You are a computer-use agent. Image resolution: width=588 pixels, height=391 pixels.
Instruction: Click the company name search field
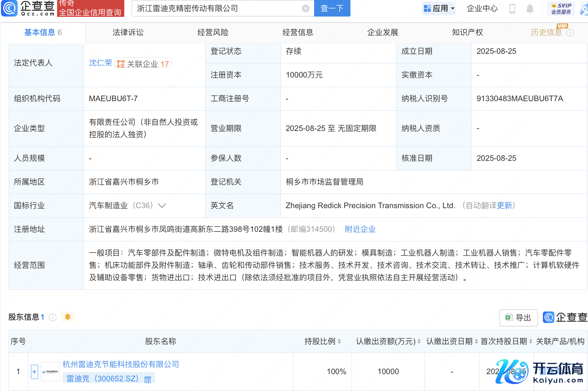pos(217,8)
